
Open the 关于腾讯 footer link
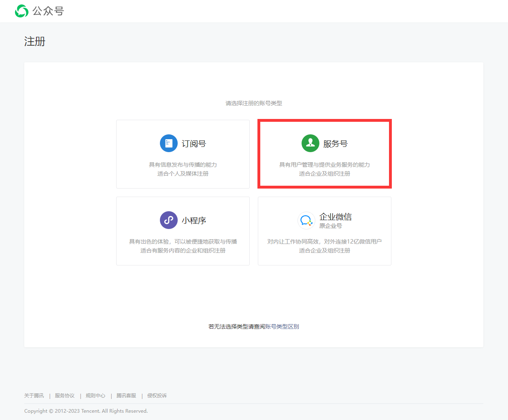click(x=34, y=396)
